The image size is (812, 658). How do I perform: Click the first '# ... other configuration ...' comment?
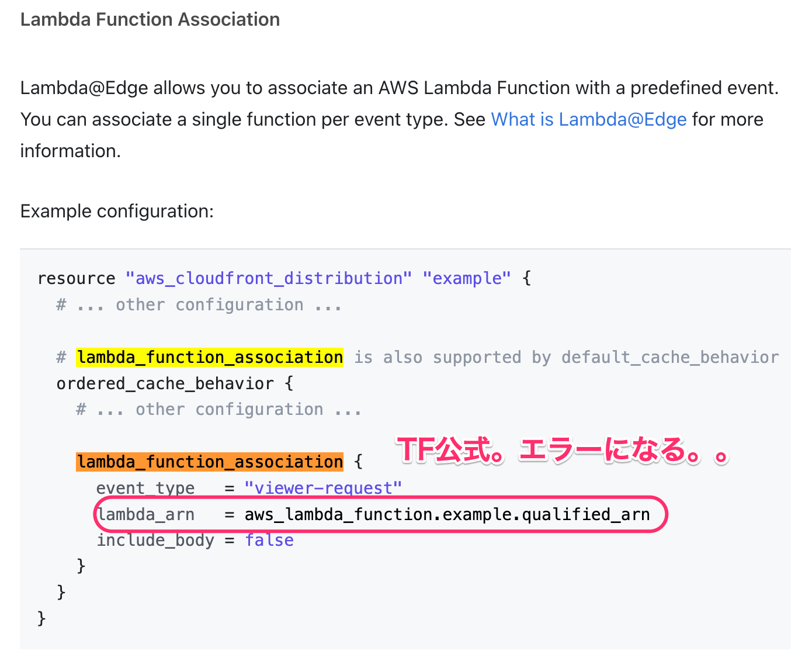click(199, 304)
